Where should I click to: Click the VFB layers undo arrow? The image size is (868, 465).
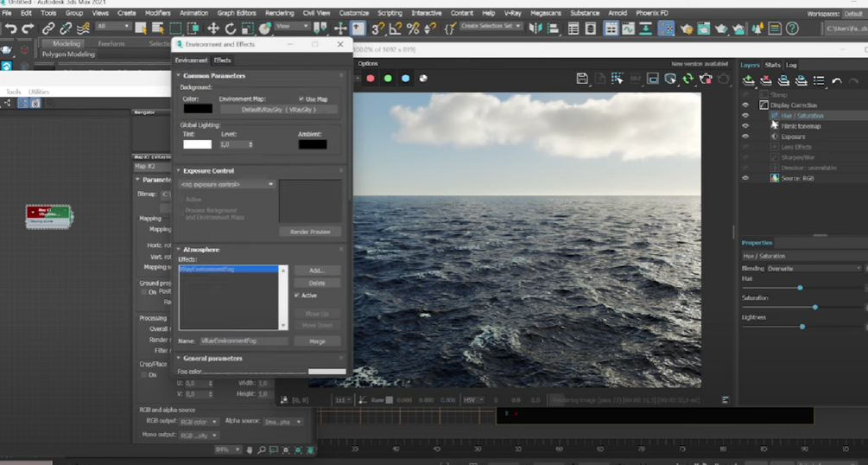point(836,81)
